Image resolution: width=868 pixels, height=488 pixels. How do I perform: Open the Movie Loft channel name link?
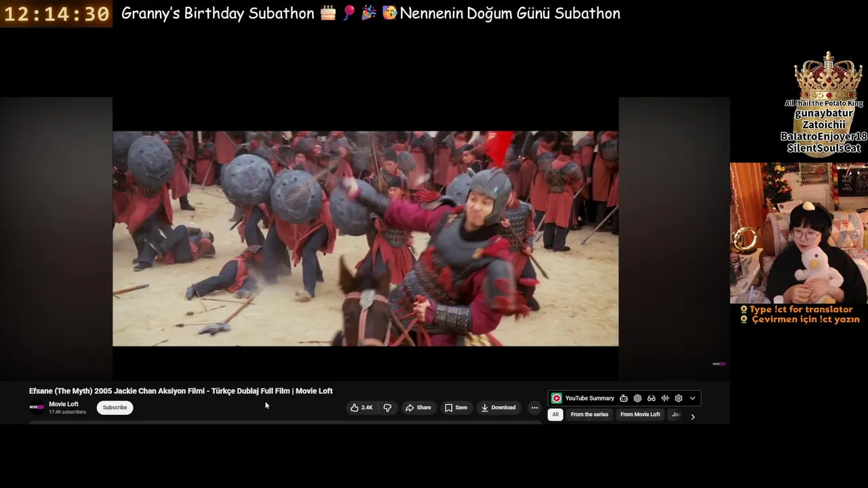[x=63, y=404]
